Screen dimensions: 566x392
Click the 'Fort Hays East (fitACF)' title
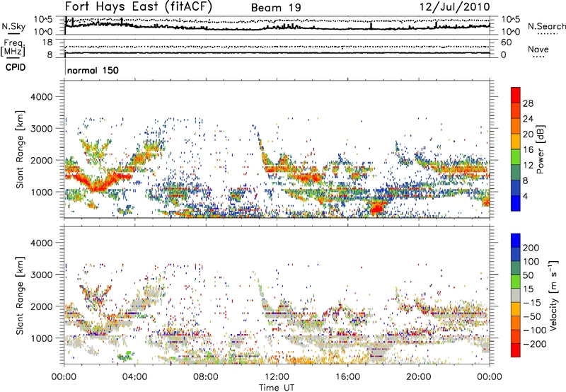coord(138,7)
